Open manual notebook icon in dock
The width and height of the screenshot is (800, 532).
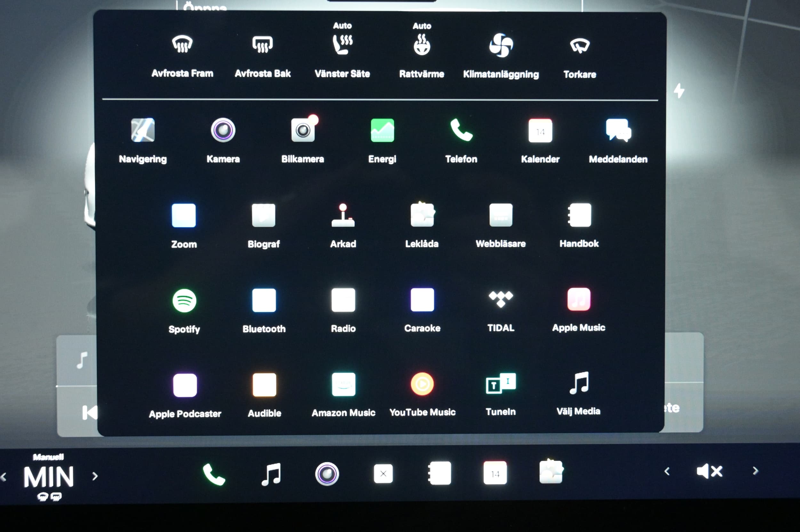coord(440,473)
